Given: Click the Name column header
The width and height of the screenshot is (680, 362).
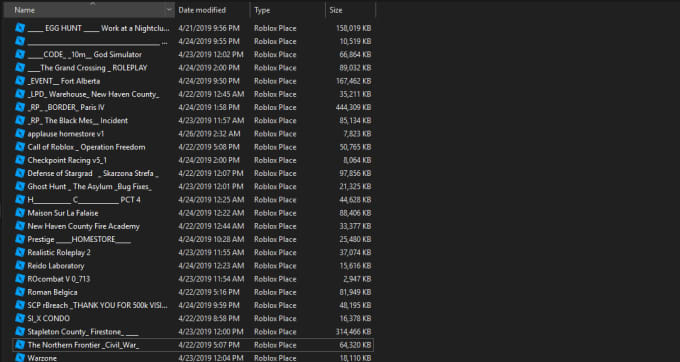Looking at the screenshot, I should click(x=85, y=10).
